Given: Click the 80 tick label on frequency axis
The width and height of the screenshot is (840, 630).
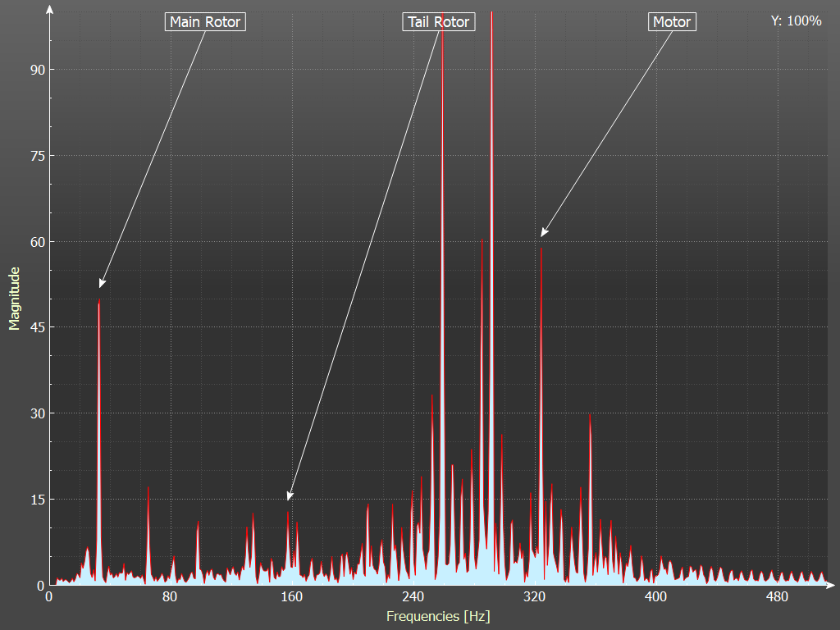Looking at the screenshot, I should click(x=170, y=596).
